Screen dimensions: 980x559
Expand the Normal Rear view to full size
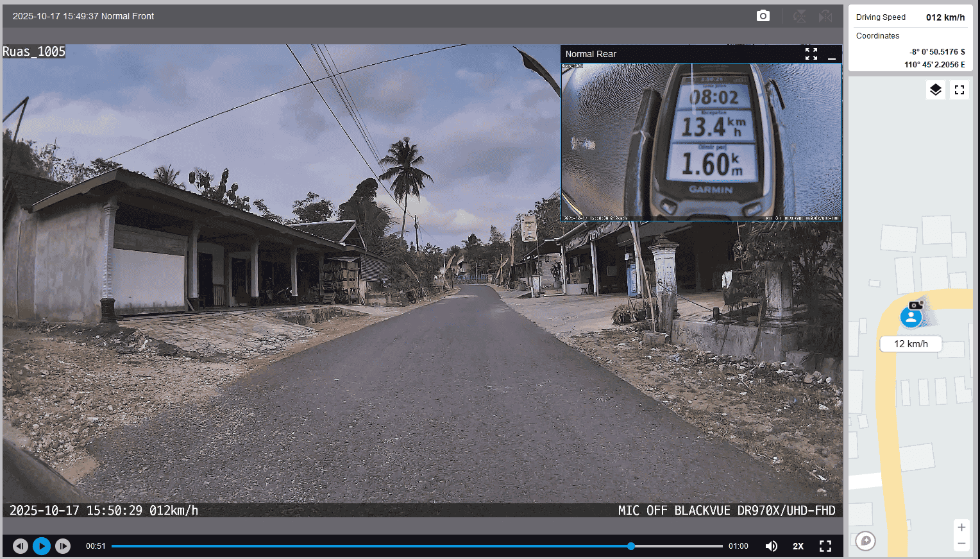point(811,54)
